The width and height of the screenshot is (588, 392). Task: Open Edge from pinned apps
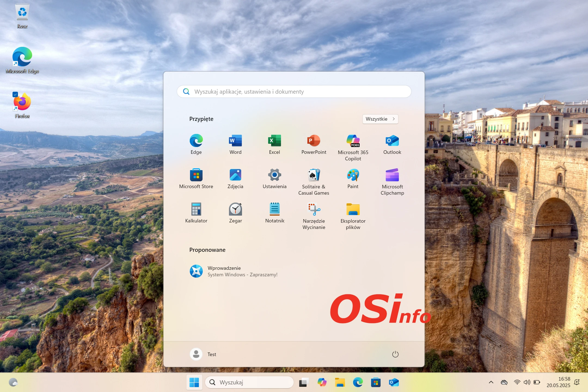(x=196, y=144)
